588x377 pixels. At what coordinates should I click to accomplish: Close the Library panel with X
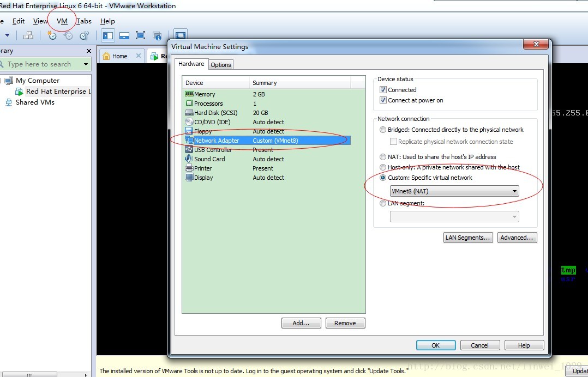click(88, 51)
